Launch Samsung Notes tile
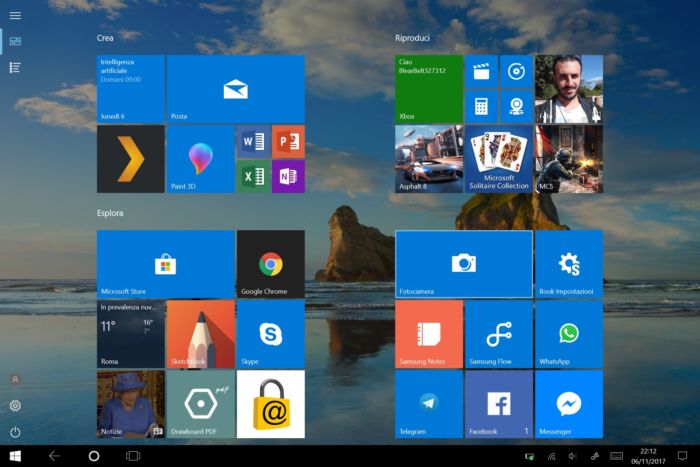Image resolution: width=700 pixels, height=467 pixels. (429, 334)
